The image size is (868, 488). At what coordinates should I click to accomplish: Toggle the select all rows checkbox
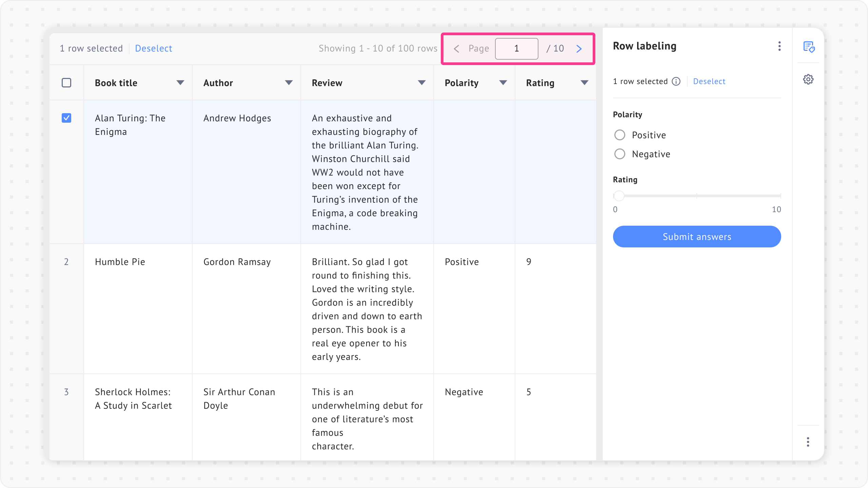(x=66, y=83)
